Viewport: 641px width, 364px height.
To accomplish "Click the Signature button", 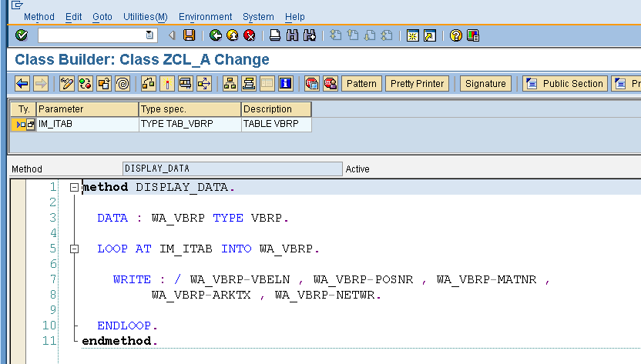I will [x=485, y=84].
